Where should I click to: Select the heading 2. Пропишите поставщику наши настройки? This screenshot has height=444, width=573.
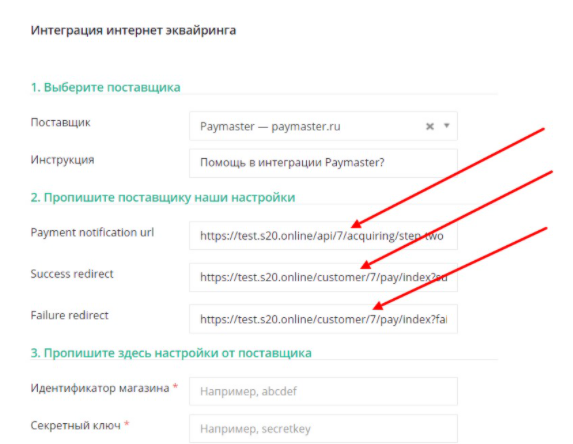click(x=163, y=197)
